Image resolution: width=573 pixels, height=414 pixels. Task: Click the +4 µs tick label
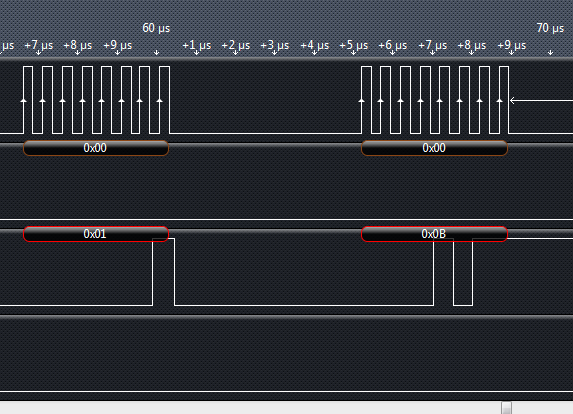click(x=314, y=46)
